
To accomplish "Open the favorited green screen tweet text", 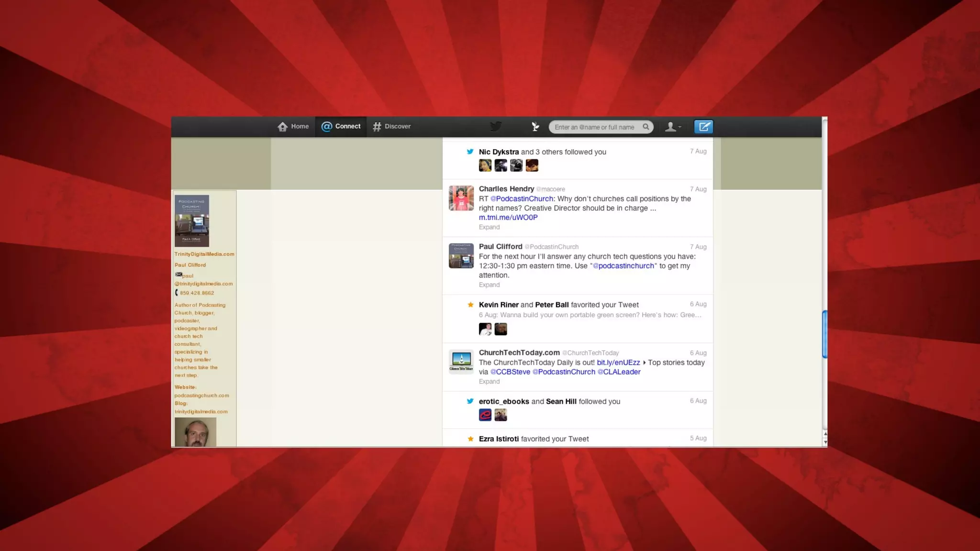I will pos(590,315).
